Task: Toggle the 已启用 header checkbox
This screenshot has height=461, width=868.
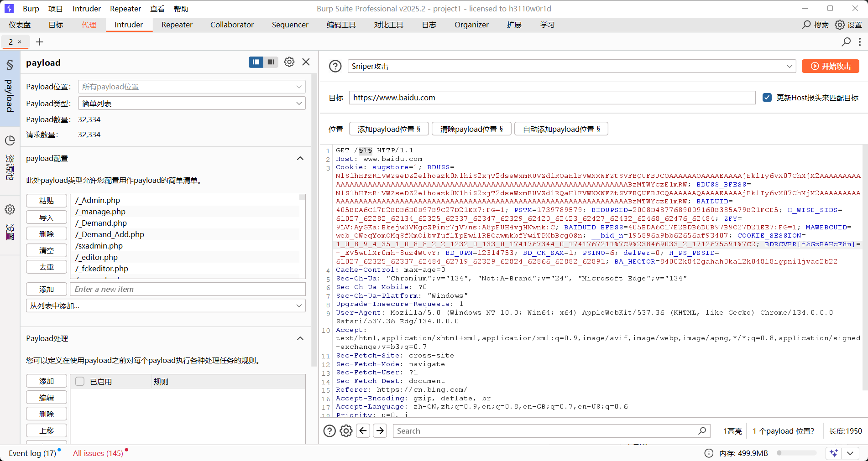Action: tap(80, 382)
